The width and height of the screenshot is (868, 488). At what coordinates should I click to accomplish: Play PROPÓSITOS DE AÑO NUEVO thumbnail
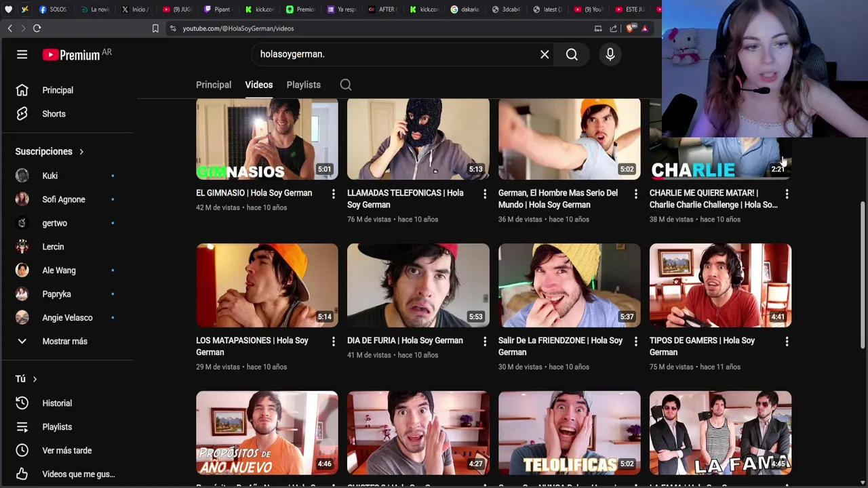(x=267, y=433)
